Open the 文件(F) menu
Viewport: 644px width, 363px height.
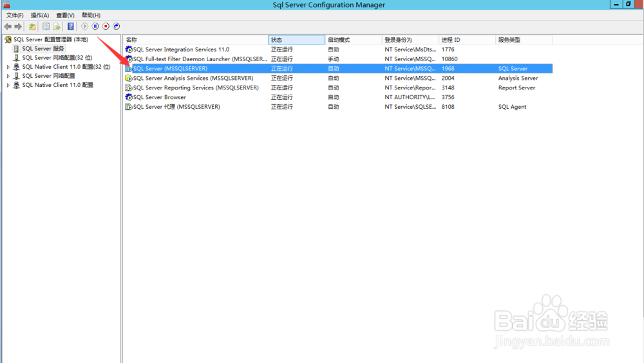point(15,15)
